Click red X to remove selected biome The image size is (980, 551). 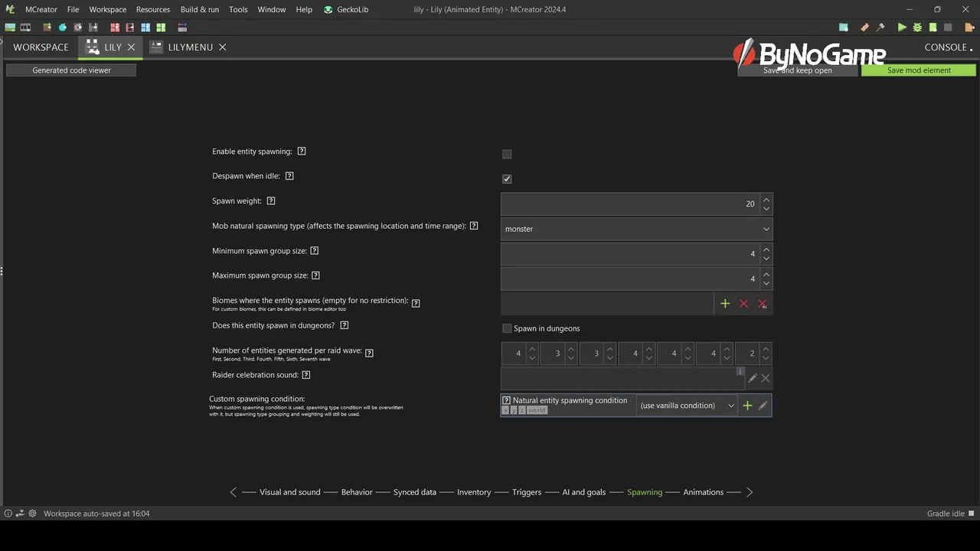pyautogui.click(x=743, y=304)
